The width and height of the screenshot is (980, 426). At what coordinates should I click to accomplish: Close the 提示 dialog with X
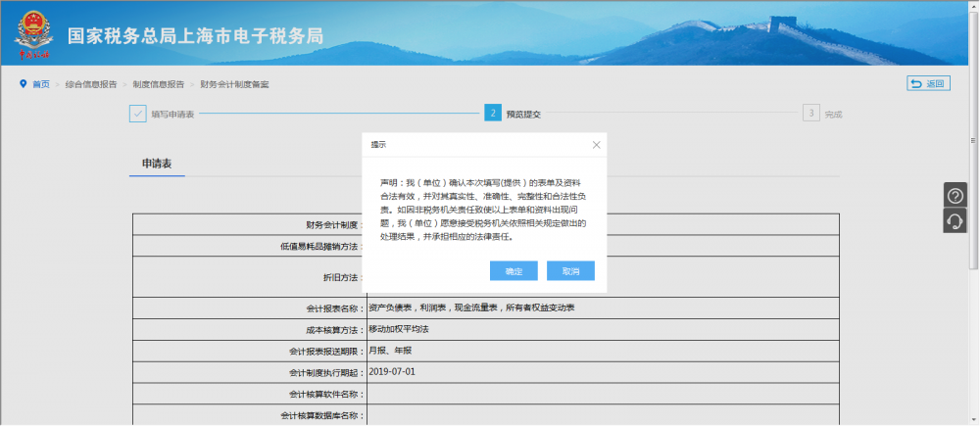pos(596,145)
